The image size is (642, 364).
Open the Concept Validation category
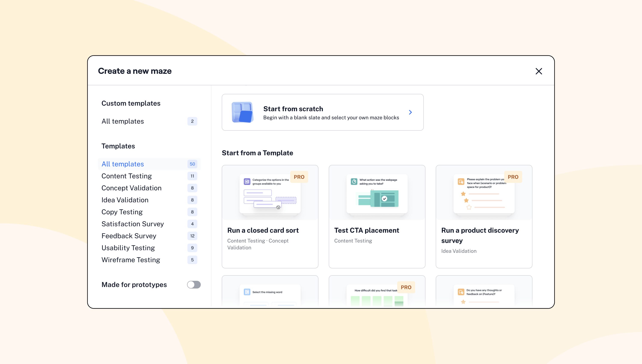click(x=131, y=188)
